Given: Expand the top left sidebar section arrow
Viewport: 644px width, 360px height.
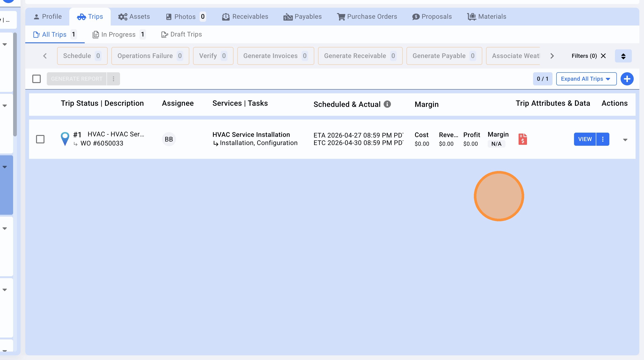Looking at the screenshot, I should [x=5, y=44].
